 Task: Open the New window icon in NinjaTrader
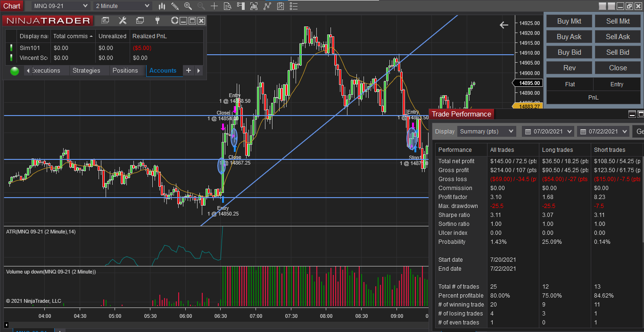click(x=106, y=21)
